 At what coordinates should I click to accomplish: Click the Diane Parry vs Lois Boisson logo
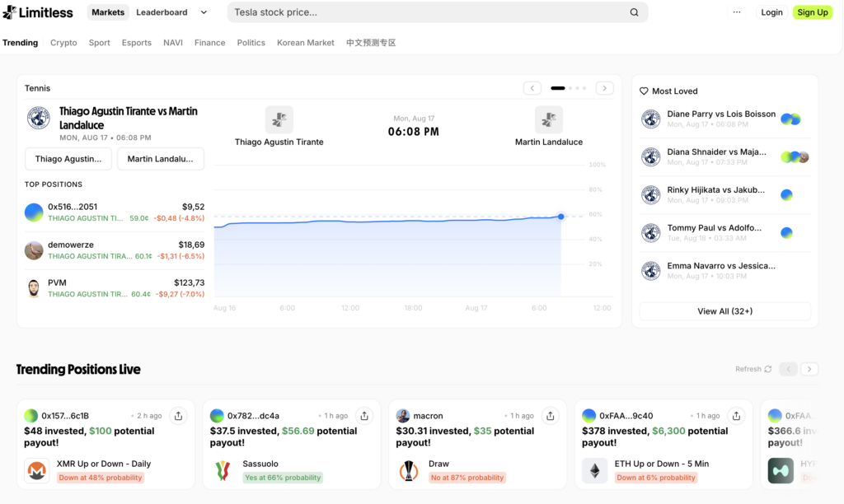pos(651,119)
